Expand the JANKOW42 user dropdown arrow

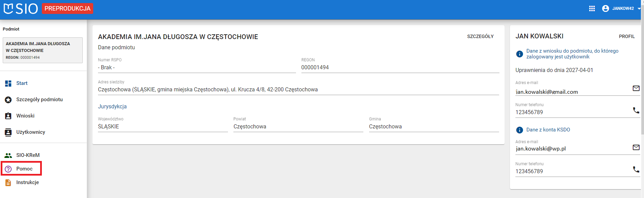639,8
